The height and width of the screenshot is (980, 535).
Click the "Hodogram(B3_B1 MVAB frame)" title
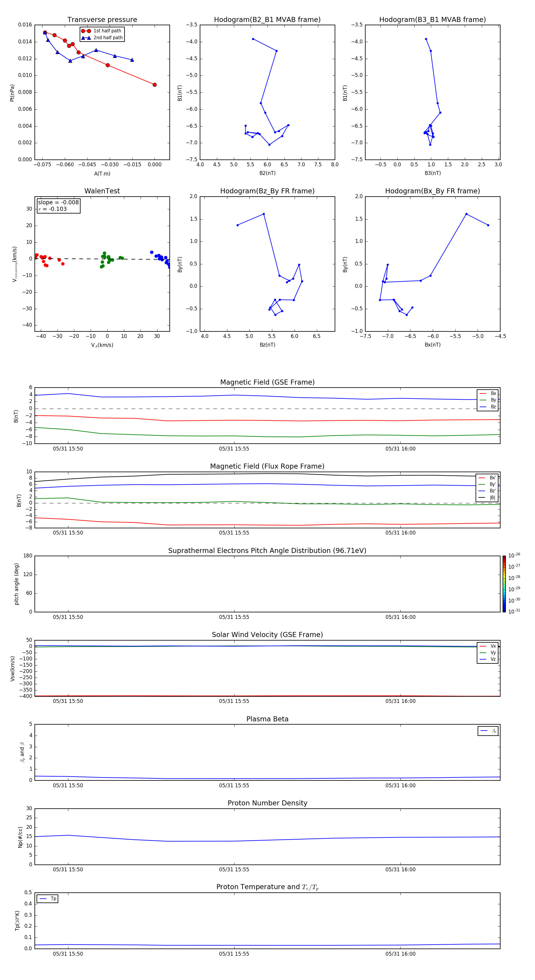tap(432, 20)
